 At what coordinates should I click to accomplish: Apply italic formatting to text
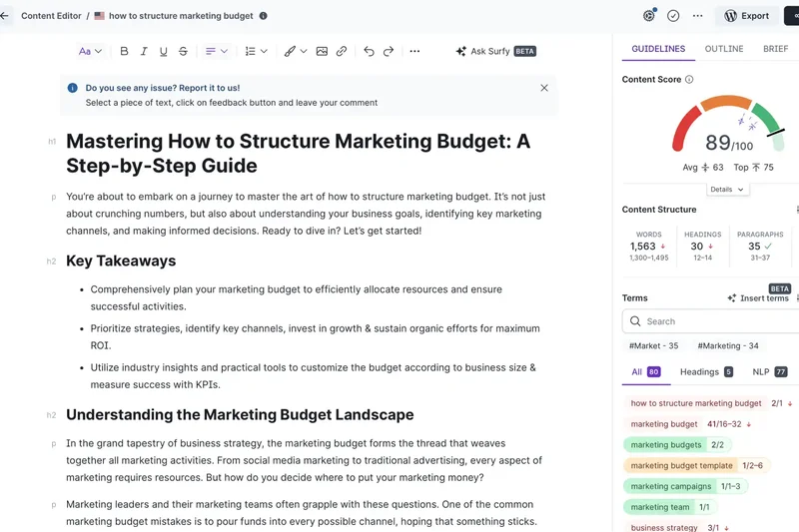[x=144, y=51]
